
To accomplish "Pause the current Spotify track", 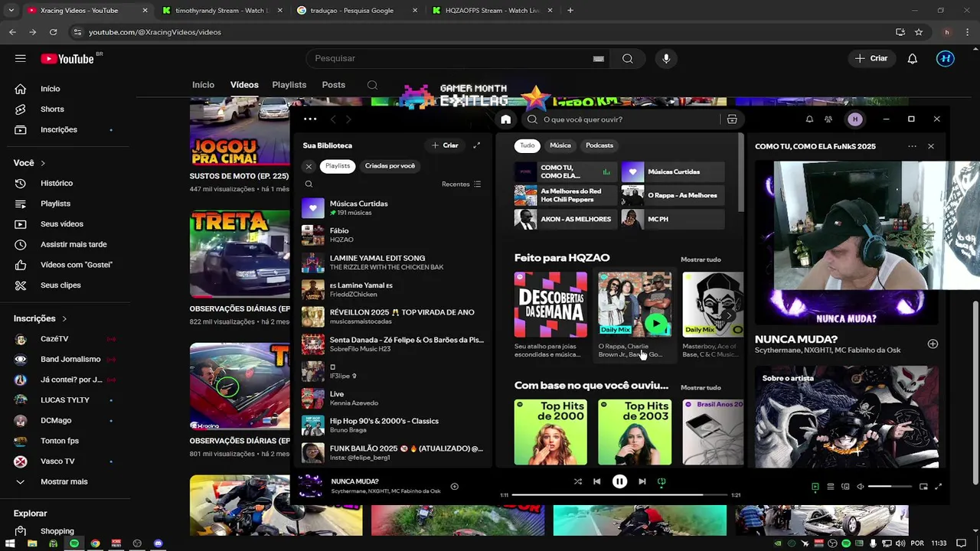I will [619, 481].
